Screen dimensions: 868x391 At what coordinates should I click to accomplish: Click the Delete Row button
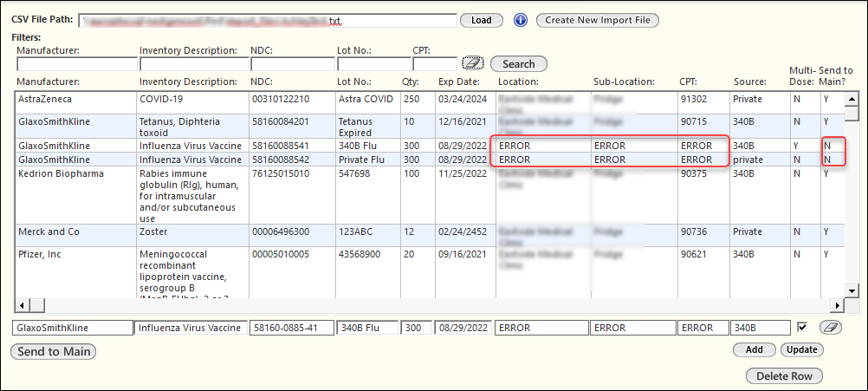coord(785,376)
